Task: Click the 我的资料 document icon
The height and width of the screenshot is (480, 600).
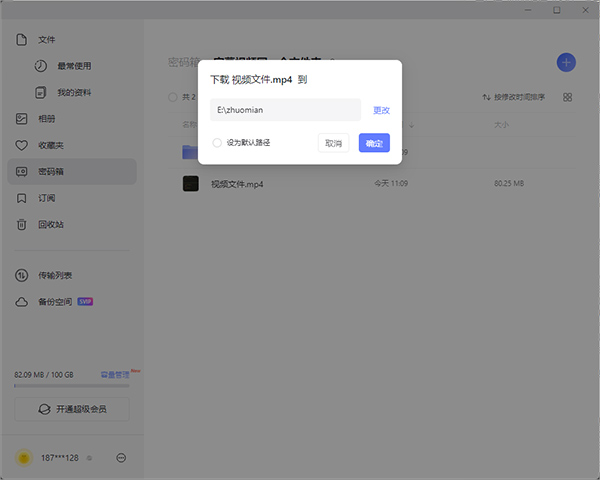Action: [x=41, y=92]
